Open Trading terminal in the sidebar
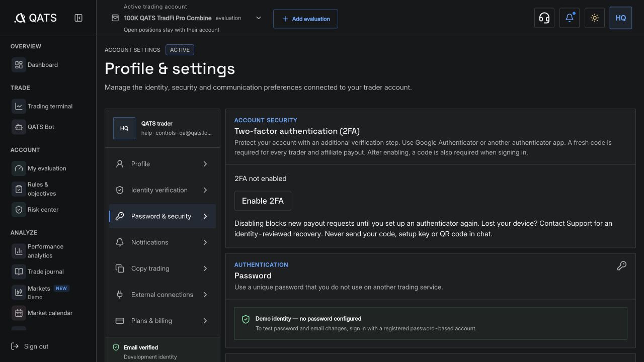The height and width of the screenshot is (362, 644). (48, 106)
